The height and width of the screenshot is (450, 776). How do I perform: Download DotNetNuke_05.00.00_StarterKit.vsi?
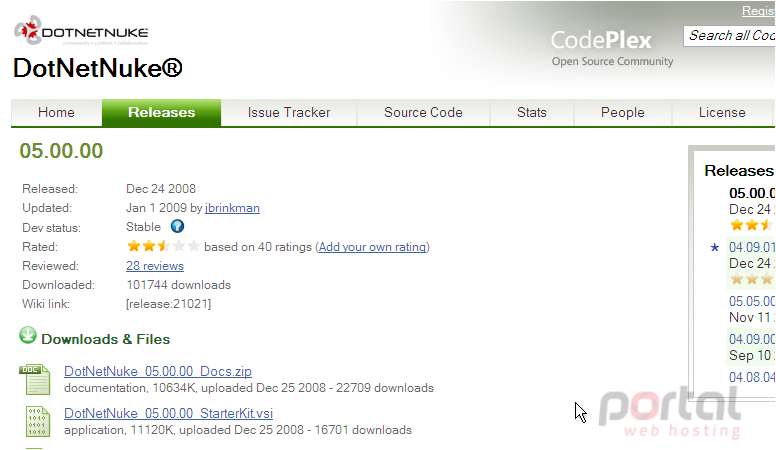pyautogui.click(x=168, y=413)
